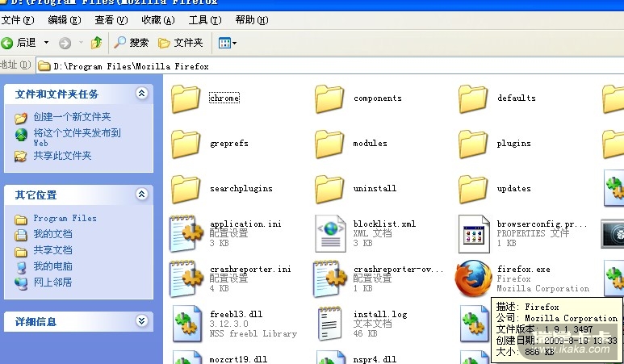Click the address bar path field
The width and height of the screenshot is (624, 364).
tap(330, 66)
